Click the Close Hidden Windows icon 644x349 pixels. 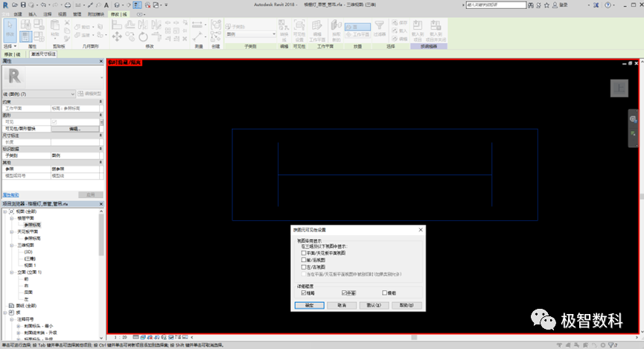(147, 5)
